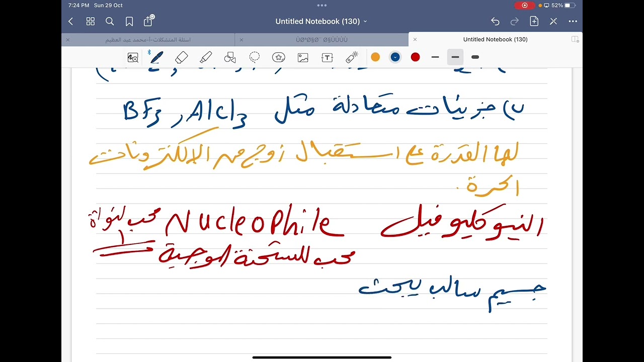Image resolution: width=644 pixels, height=362 pixels.
Task: Select the Highlighter tool
Action: (x=206, y=57)
